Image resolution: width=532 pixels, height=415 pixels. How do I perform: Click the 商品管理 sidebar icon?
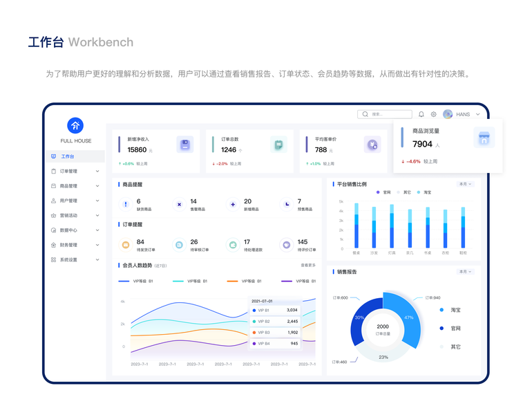pos(53,186)
